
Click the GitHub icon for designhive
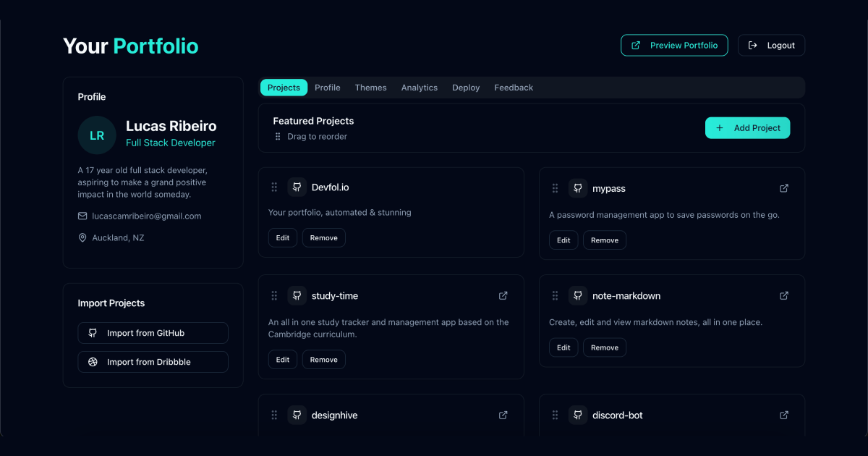coord(297,415)
